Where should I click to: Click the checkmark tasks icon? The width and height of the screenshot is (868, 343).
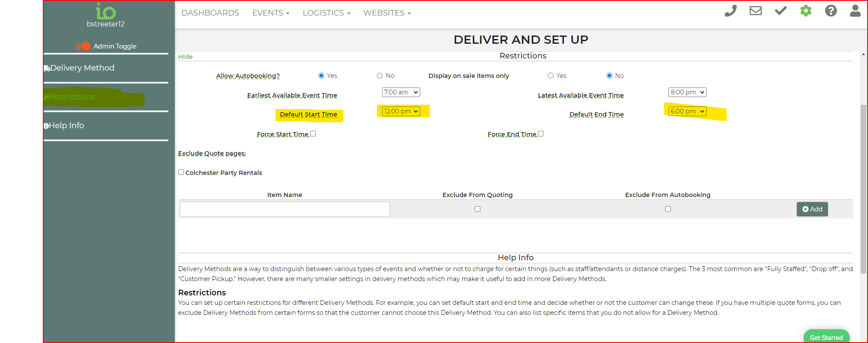click(x=781, y=11)
